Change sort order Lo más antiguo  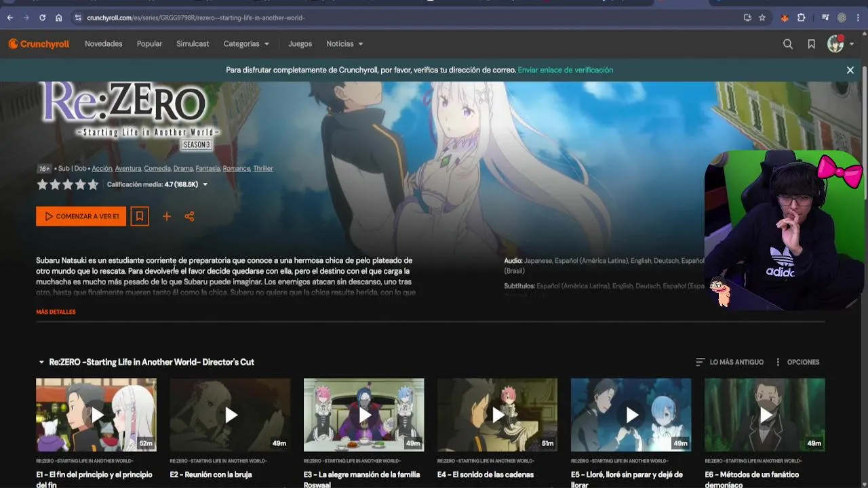[730, 362]
